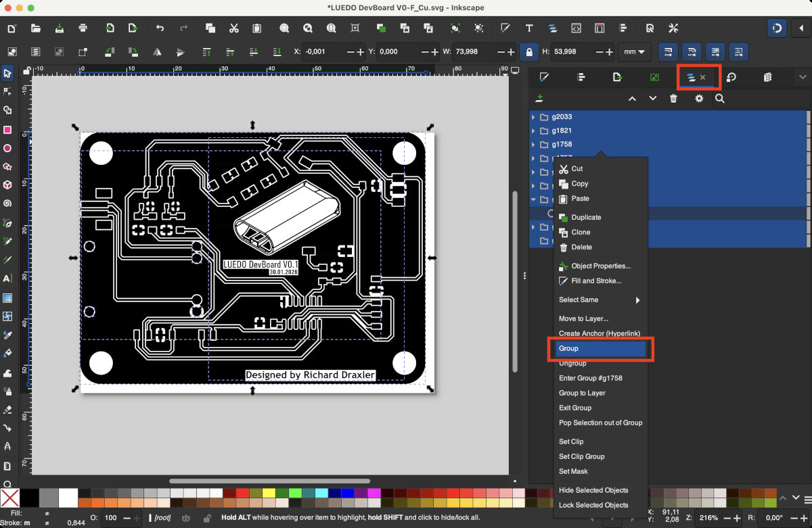
Task: Select the Selector arrow tool
Action: pyautogui.click(x=7, y=73)
